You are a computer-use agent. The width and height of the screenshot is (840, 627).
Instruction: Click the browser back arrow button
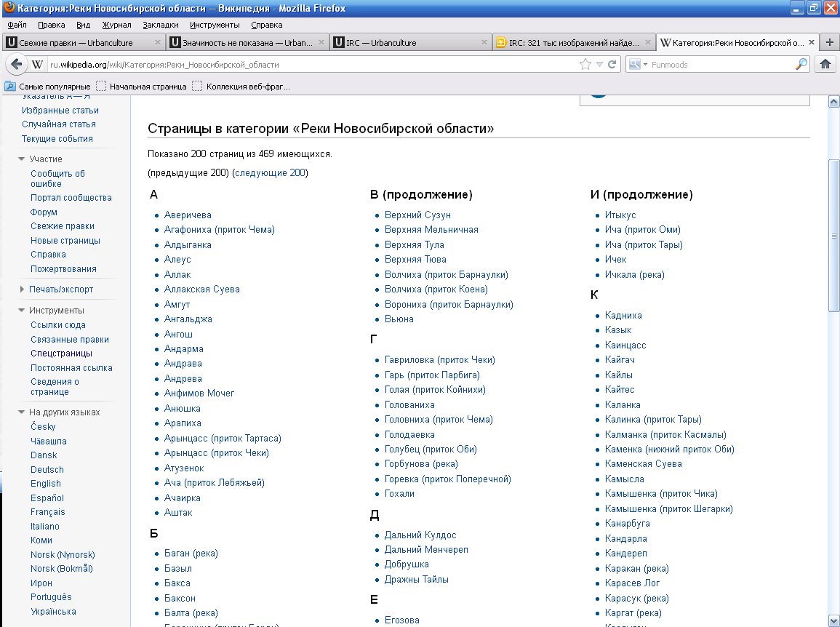(17, 64)
